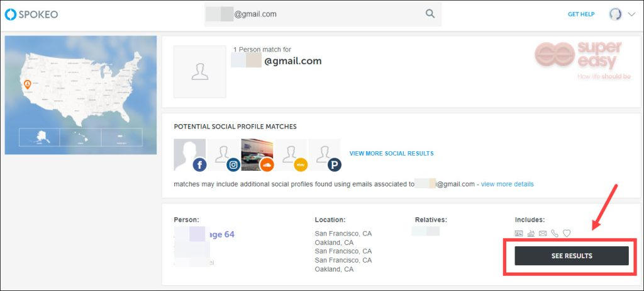
Task: Click the ID card includes icon
Action: (x=519, y=234)
